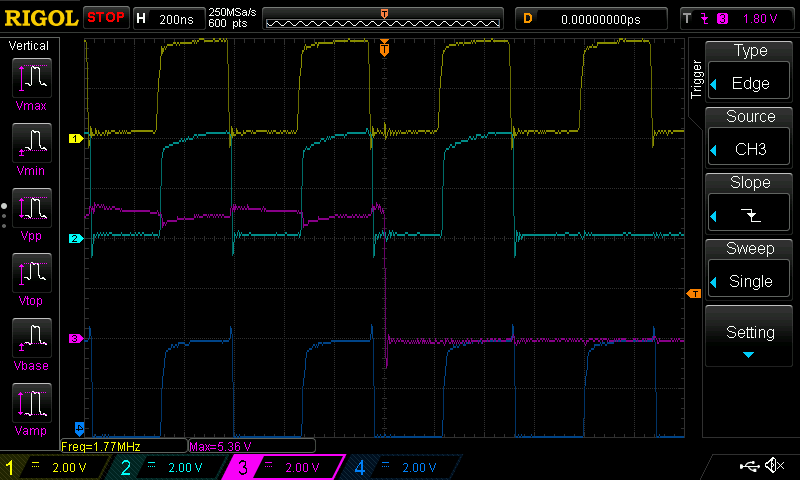Click the channel 1 ground marker

pos(76,138)
